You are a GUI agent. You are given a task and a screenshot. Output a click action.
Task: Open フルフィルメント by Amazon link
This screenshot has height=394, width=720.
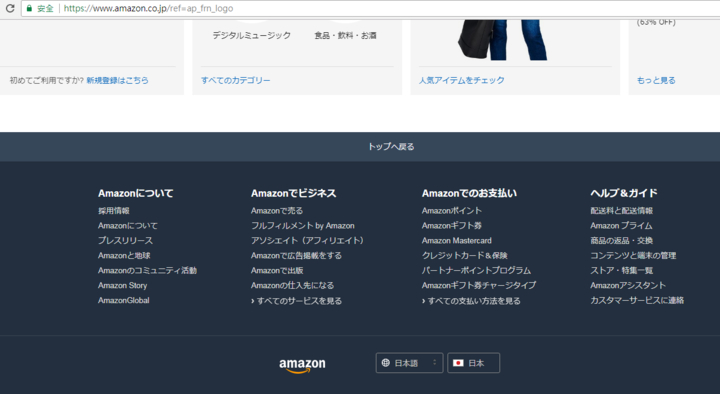pyautogui.click(x=303, y=225)
